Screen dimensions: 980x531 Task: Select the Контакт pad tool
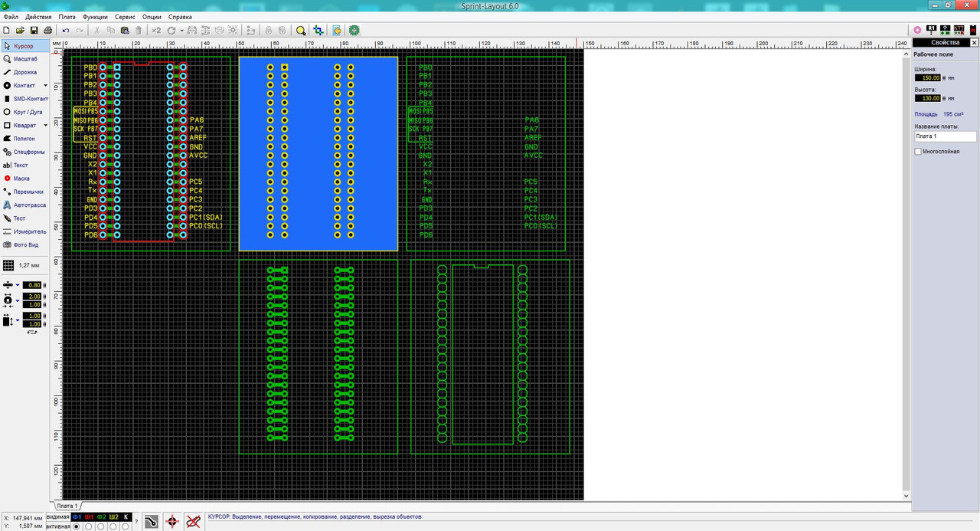click(x=21, y=85)
